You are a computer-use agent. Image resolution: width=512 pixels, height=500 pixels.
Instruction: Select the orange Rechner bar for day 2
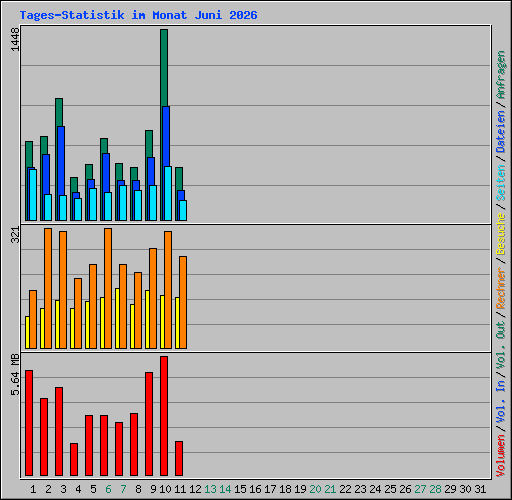pyautogui.click(x=48, y=288)
